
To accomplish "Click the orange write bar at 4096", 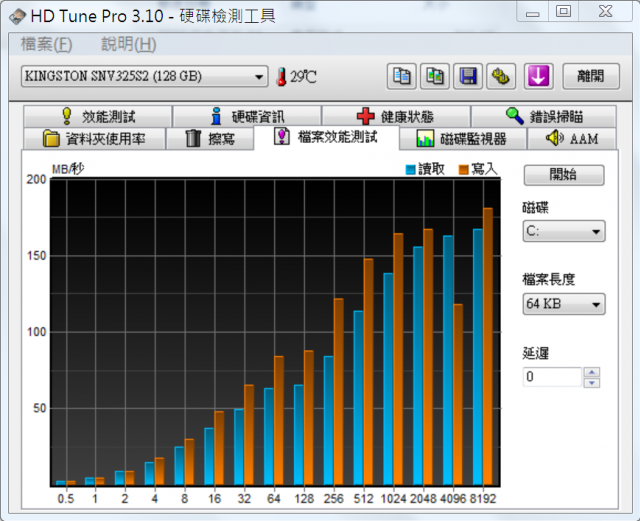I will [x=458, y=394].
